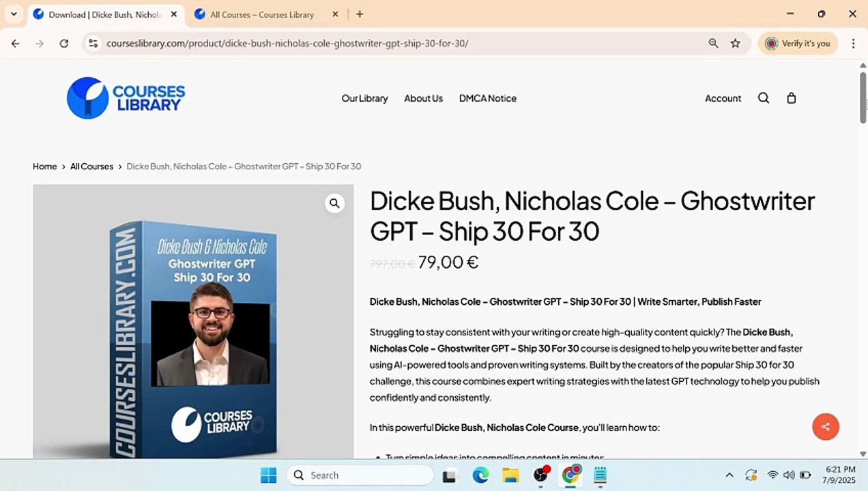Click the product image zoom magnifier
This screenshot has width=868, height=491.
pyautogui.click(x=334, y=203)
